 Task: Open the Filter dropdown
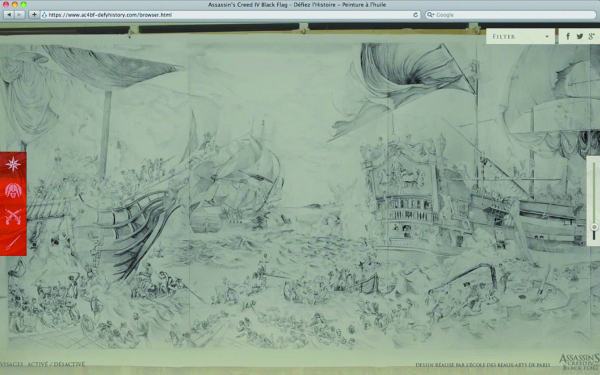520,36
